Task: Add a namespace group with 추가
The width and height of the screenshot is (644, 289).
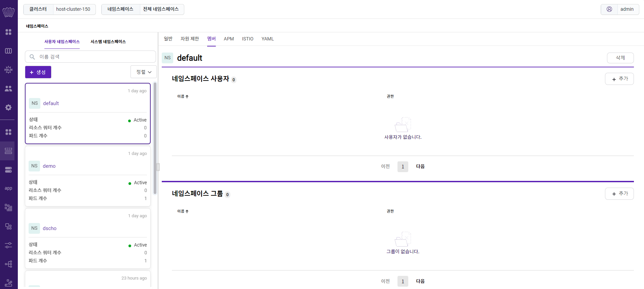Action: [x=619, y=194]
